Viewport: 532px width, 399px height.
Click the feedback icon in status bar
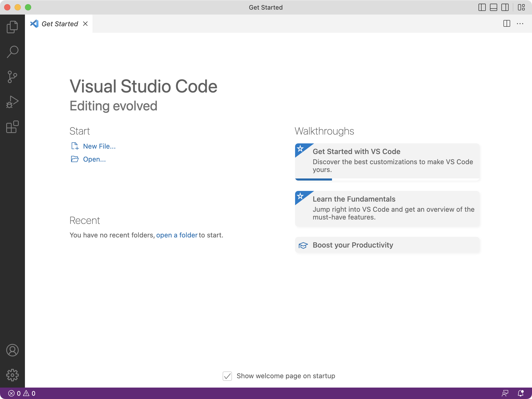(505, 393)
